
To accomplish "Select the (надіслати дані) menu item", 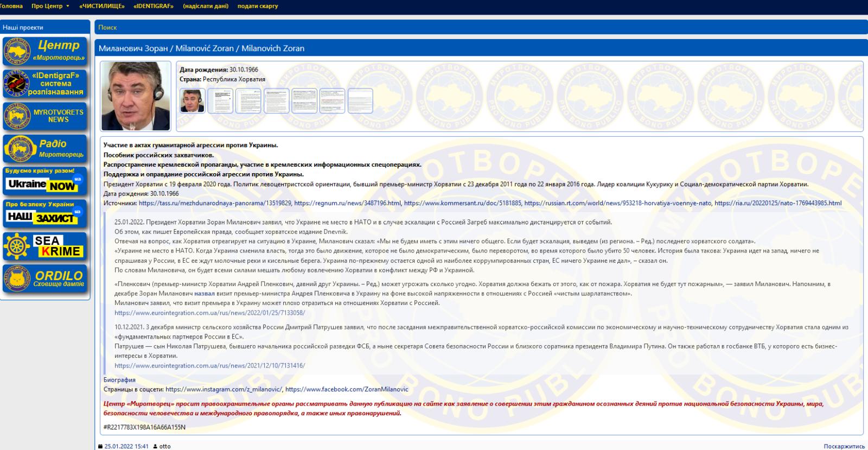I will pos(206,6).
